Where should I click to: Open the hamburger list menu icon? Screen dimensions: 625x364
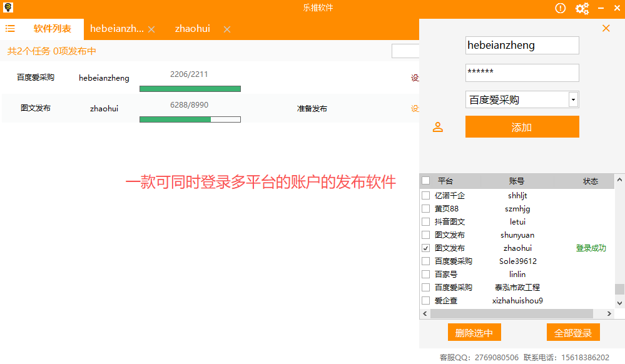10,28
